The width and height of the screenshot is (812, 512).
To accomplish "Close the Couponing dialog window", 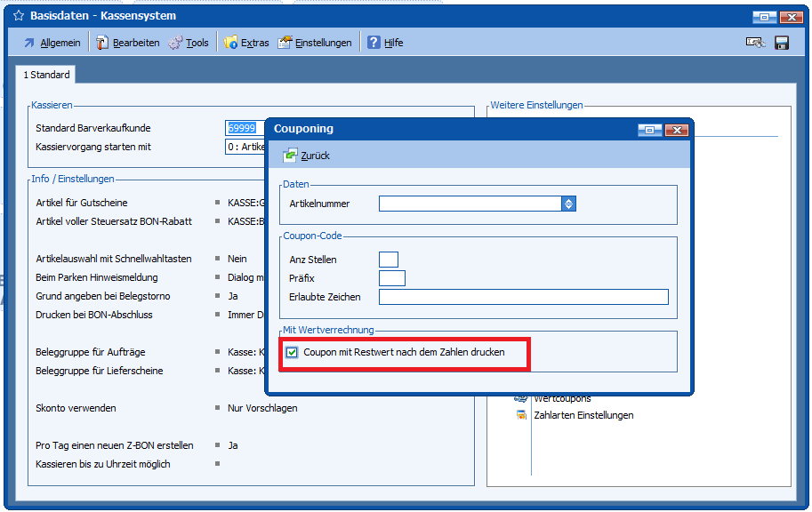I will coord(677,130).
